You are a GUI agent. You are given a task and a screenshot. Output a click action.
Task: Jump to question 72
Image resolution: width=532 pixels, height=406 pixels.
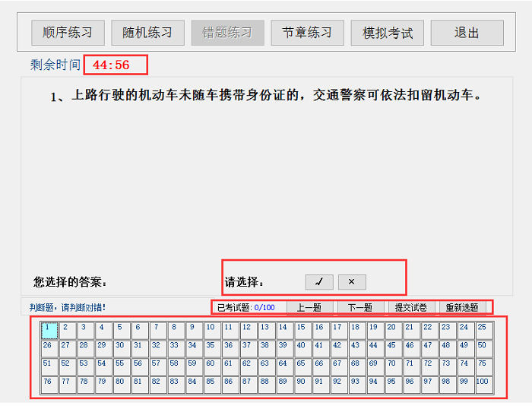tap(430, 367)
